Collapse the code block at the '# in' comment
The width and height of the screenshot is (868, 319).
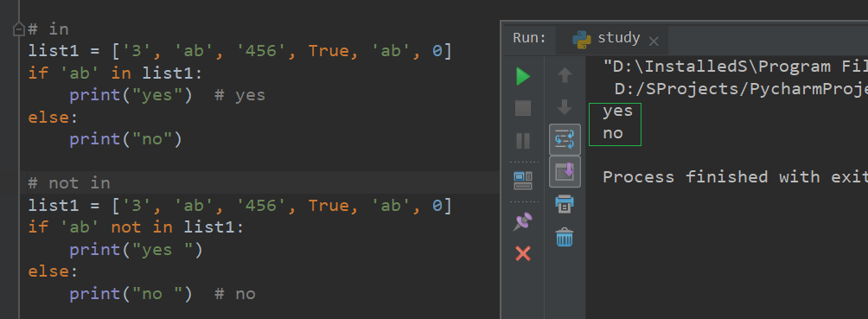pyautogui.click(x=19, y=29)
